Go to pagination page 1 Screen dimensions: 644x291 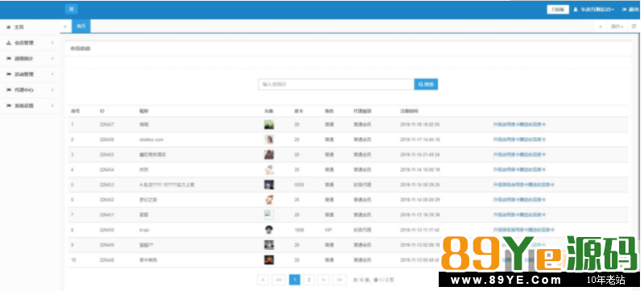295,280
